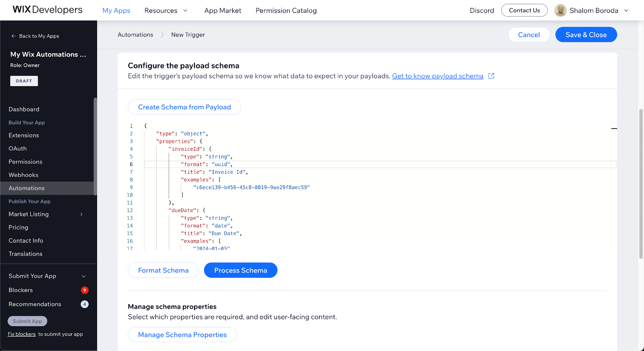The image size is (644, 351).
Task: Click "Invoice Id" title value in editor
Action: (227, 172)
